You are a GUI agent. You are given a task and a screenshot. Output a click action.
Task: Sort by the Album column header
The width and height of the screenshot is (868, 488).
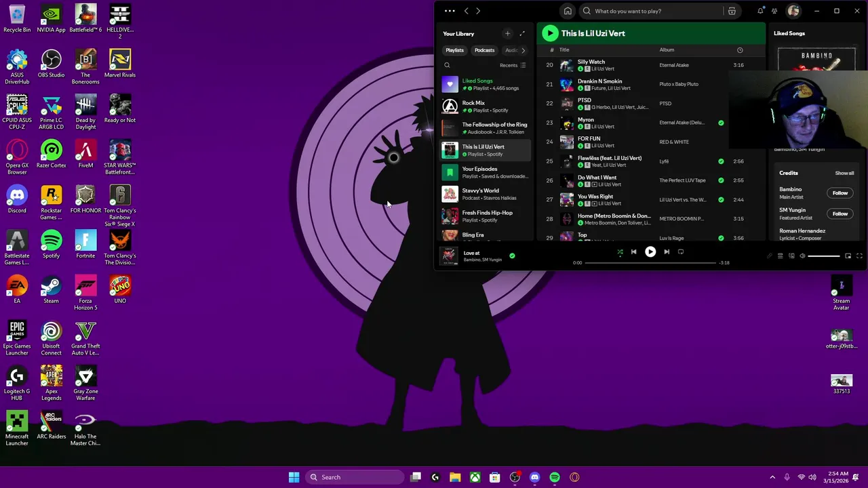[x=667, y=49]
